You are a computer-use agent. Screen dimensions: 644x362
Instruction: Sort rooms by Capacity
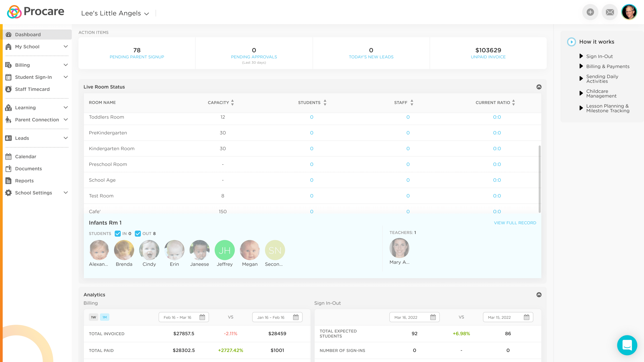pos(232,102)
